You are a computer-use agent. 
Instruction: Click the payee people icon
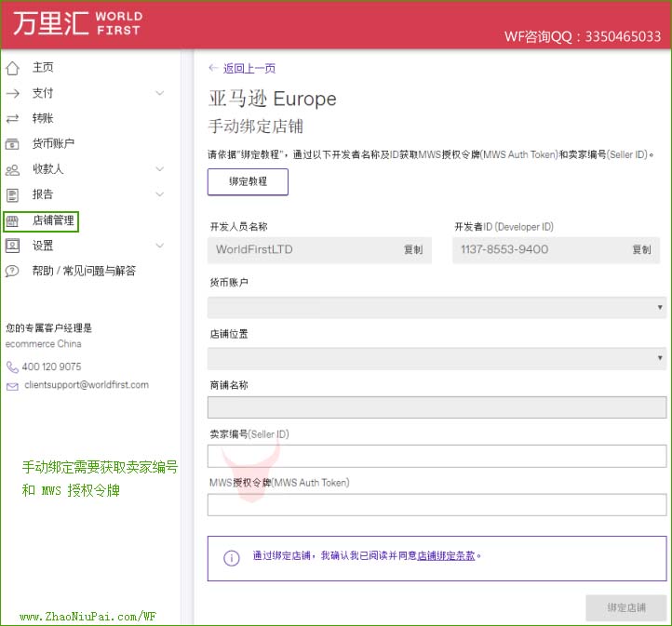tap(12, 170)
